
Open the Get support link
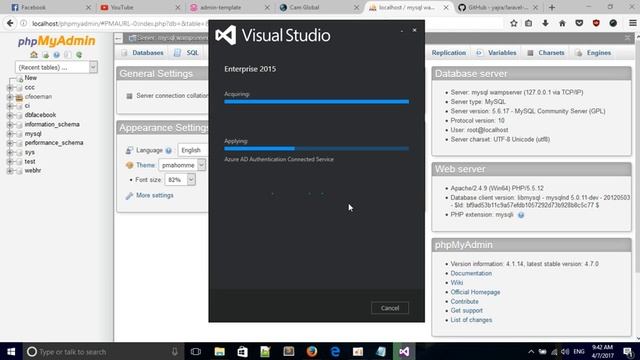pyautogui.click(x=467, y=311)
